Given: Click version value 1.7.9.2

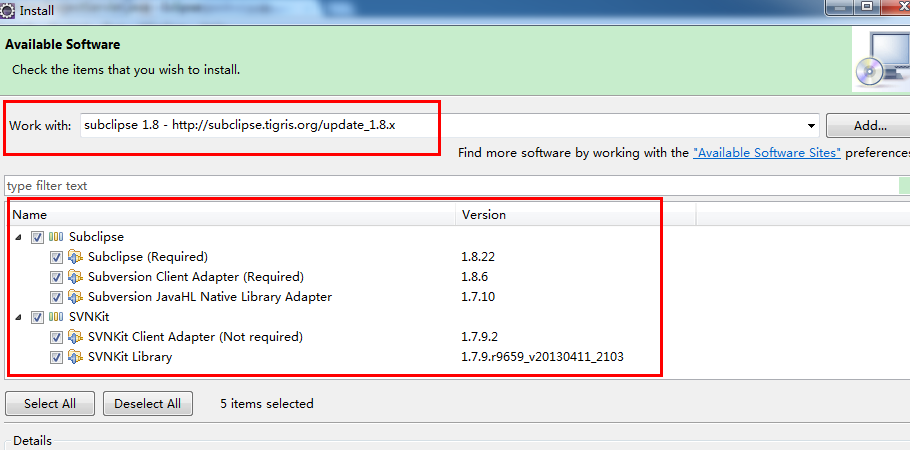Looking at the screenshot, I should pyautogui.click(x=479, y=337).
